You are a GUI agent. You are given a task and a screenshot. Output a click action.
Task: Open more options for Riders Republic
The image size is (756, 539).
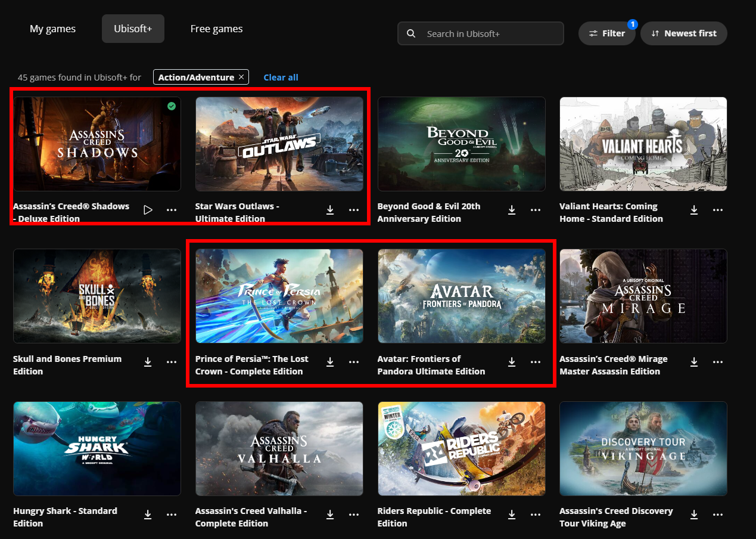click(536, 515)
